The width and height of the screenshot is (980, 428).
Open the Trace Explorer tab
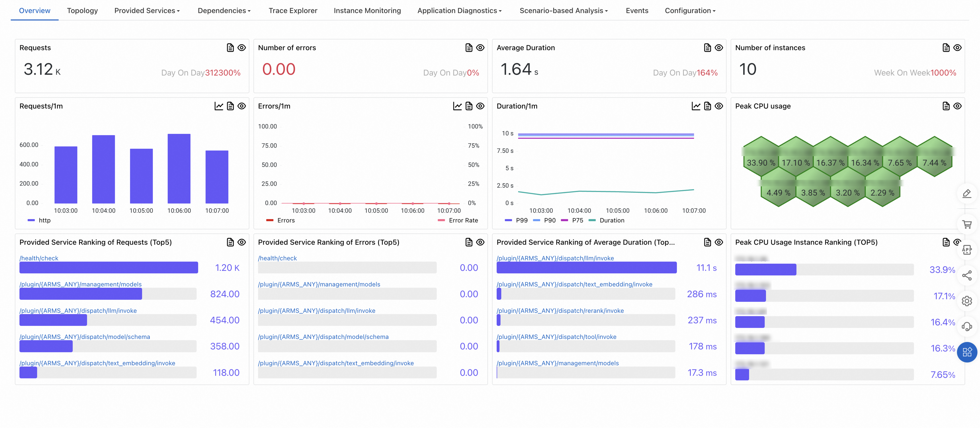tap(293, 11)
